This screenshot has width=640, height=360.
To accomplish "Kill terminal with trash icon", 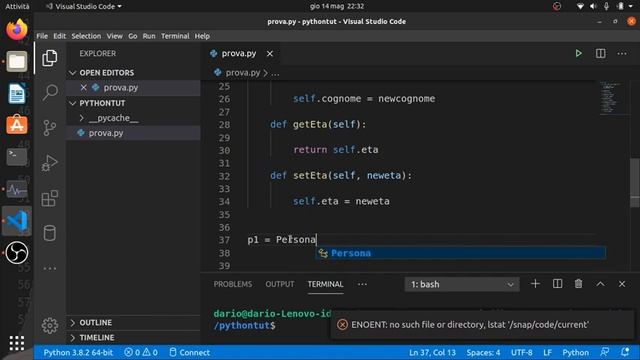I will 578,284.
